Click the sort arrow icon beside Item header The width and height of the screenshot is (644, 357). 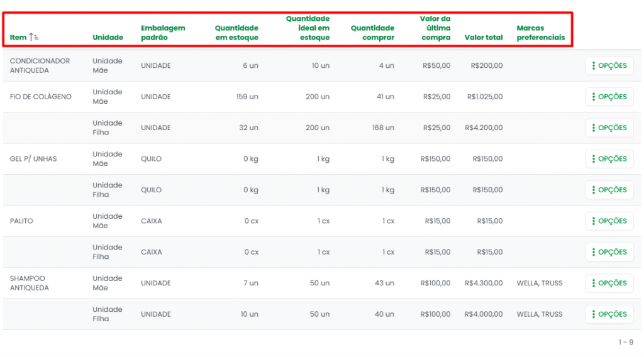(x=34, y=37)
